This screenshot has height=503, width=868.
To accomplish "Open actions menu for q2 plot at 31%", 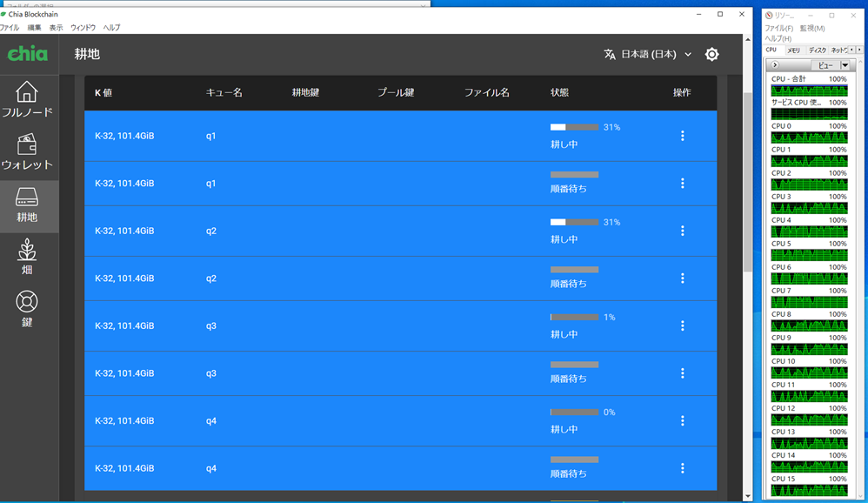I will 683,231.
